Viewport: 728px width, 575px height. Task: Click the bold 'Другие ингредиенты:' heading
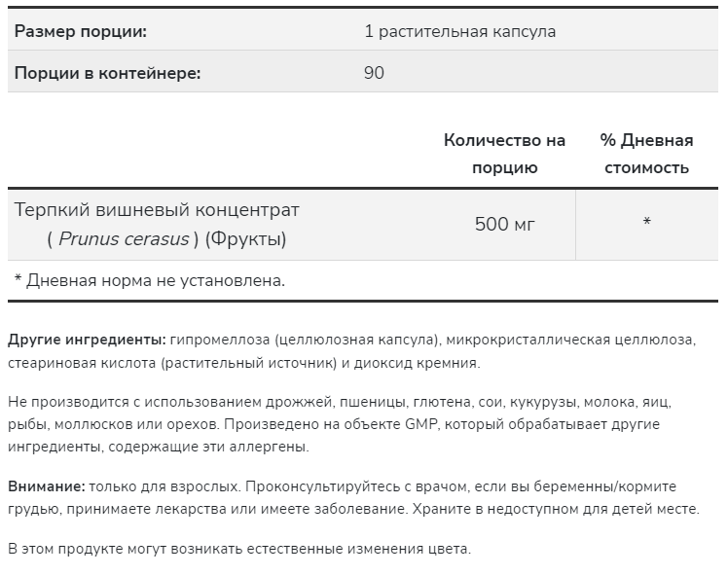(x=87, y=340)
